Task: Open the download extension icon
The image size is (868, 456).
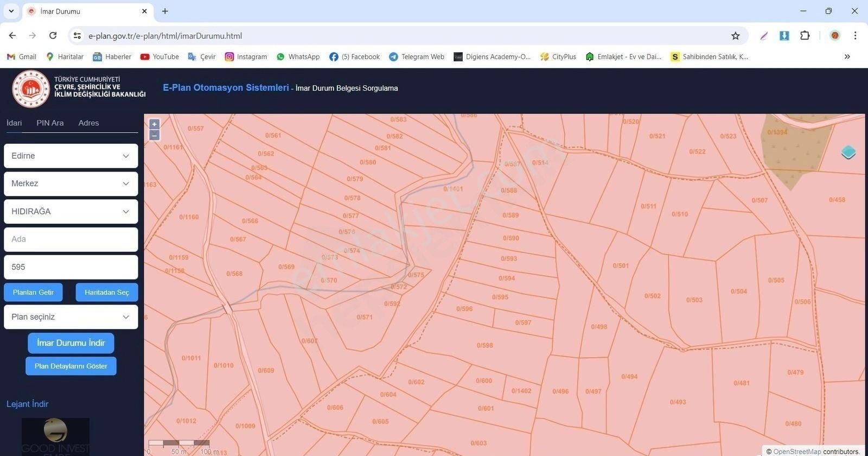Action: (784, 35)
